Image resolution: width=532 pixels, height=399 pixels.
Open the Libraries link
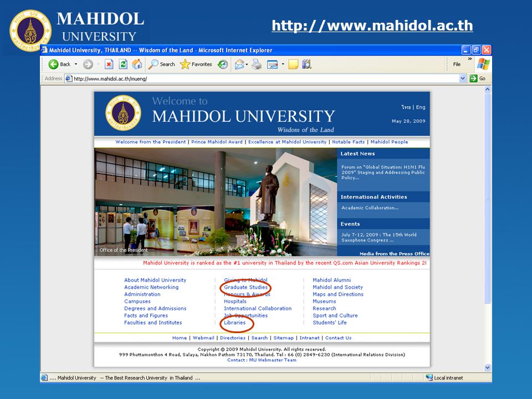click(x=234, y=323)
